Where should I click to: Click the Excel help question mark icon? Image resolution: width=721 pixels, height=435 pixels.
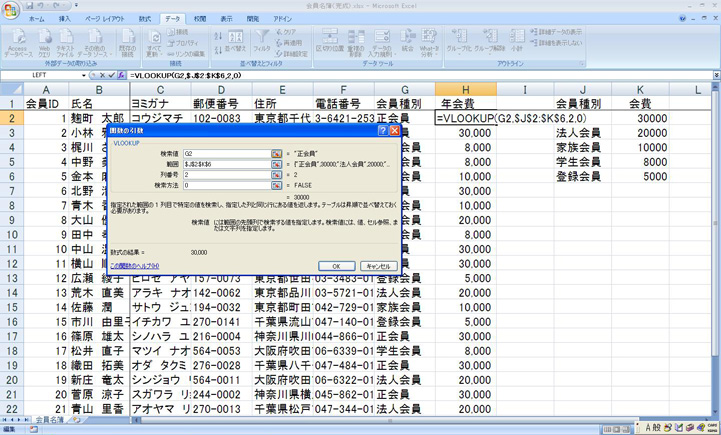pos(682,18)
